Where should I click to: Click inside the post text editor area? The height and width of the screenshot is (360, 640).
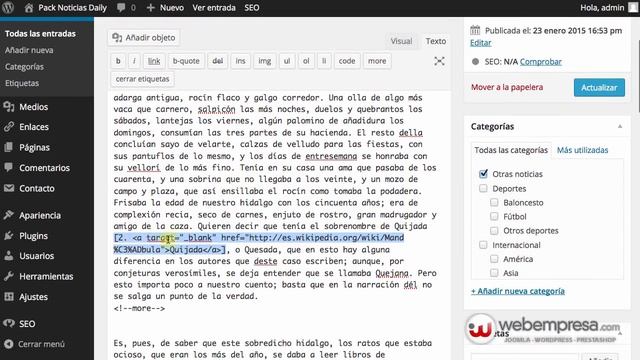coord(279,225)
